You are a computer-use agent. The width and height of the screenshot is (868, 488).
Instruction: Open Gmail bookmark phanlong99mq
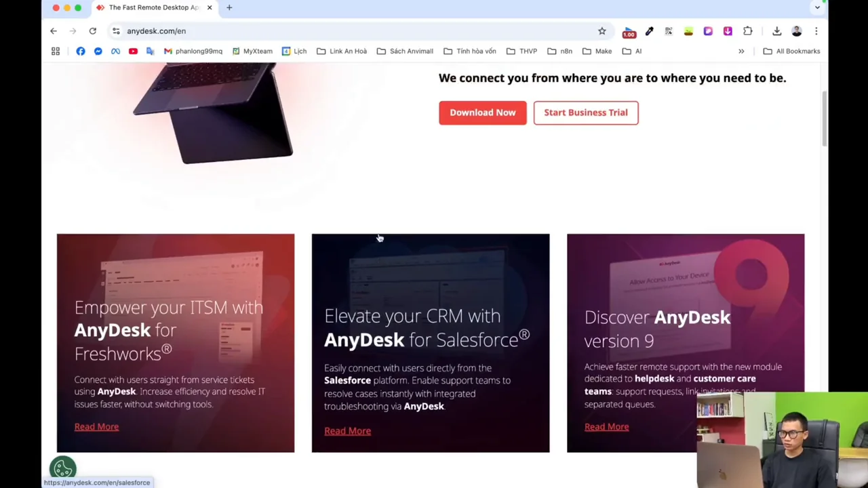coord(193,51)
